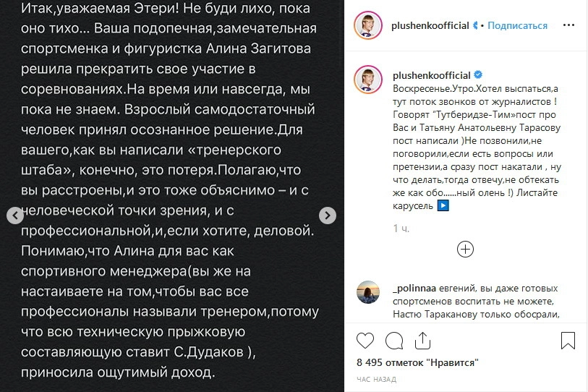Open the _polinnaa commenter avatar
Image resolution: width=588 pixels, height=392 pixels.
pyautogui.click(x=367, y=291)
